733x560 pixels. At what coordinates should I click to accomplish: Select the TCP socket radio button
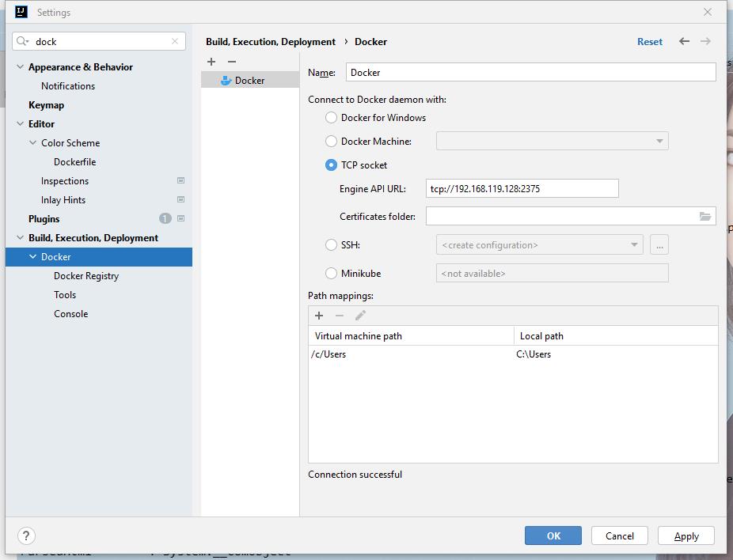[331, 165]
